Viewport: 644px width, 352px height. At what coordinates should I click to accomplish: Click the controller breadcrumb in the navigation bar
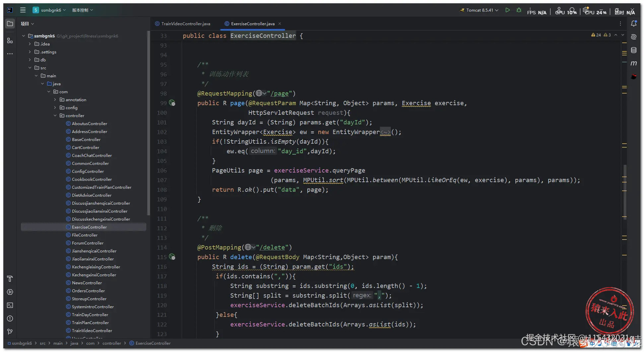(x=112, y=343)
